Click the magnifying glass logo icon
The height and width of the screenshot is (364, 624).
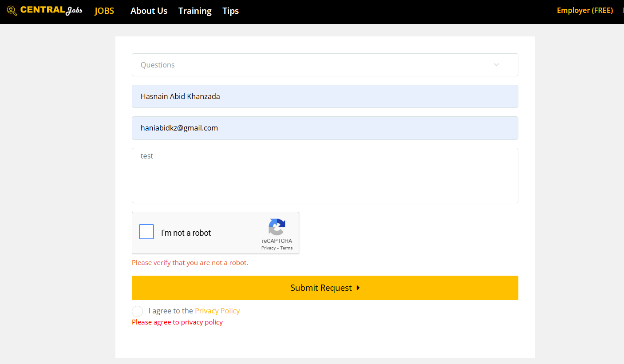point(12,11)
